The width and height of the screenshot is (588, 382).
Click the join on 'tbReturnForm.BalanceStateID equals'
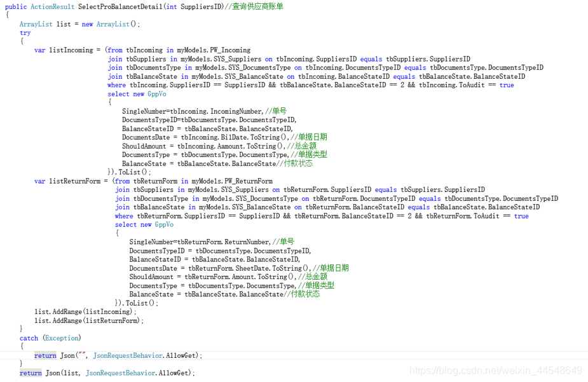click(x=327, y=207)
